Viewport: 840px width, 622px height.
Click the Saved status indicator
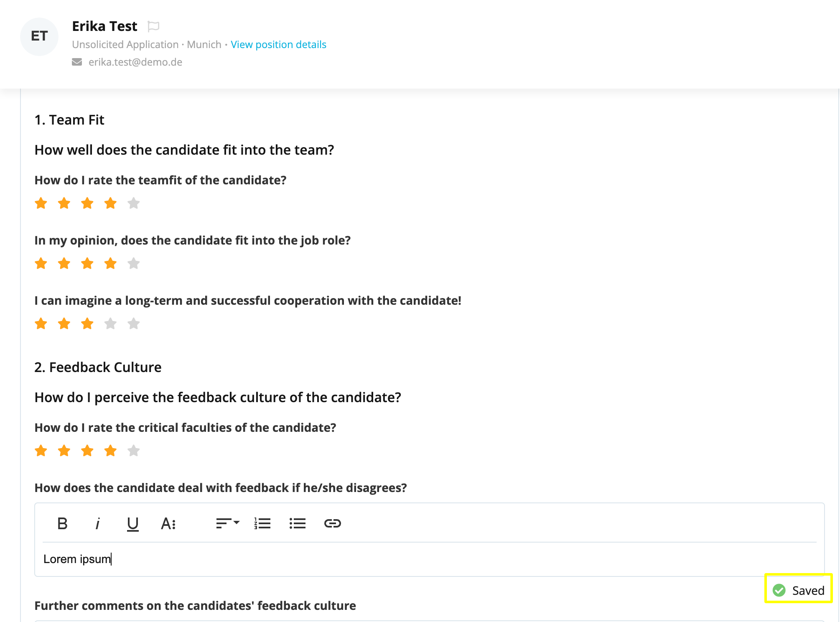coord(799,590)
